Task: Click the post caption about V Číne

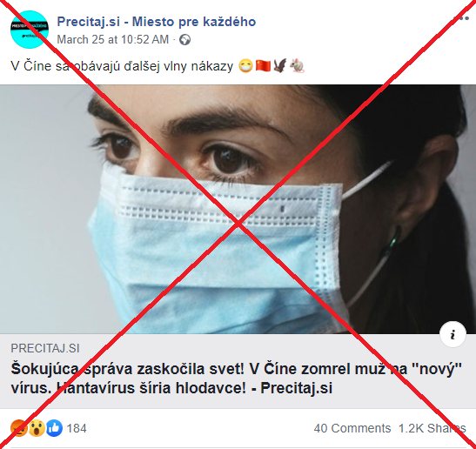Action: pyautogui.click(x=122, y=66)
